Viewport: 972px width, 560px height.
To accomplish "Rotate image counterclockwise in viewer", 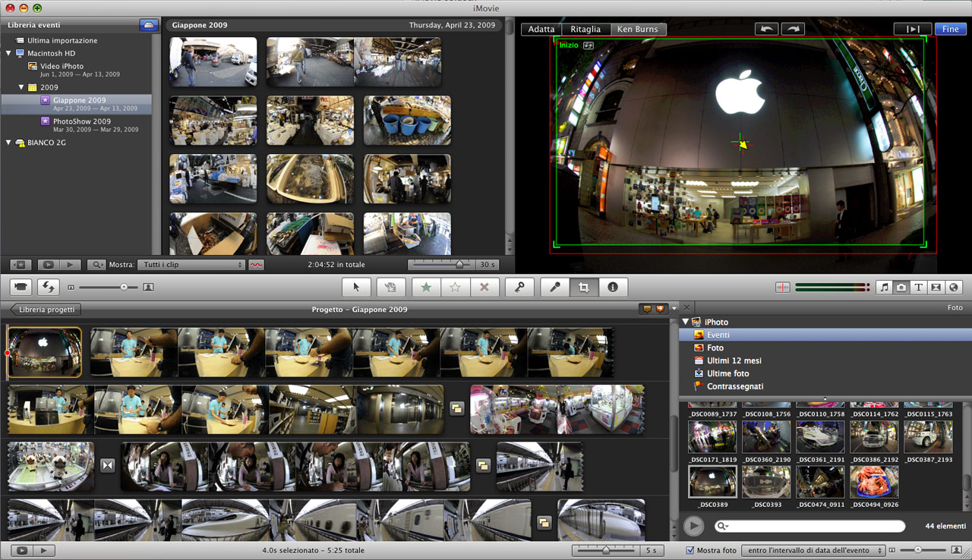I will (767, 29).
